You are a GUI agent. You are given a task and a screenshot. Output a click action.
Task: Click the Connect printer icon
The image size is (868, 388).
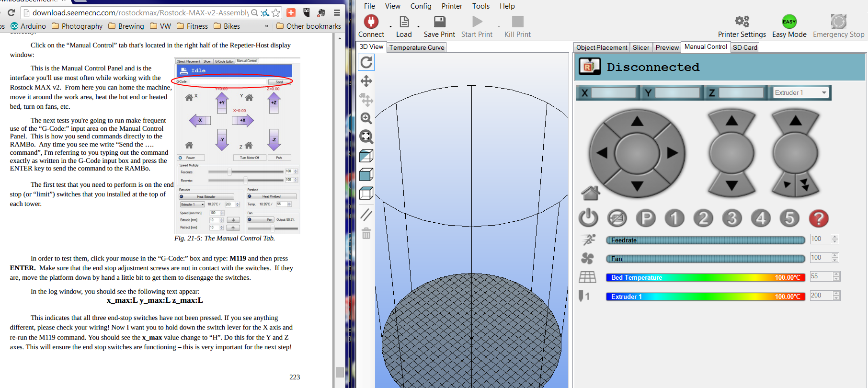371,22
